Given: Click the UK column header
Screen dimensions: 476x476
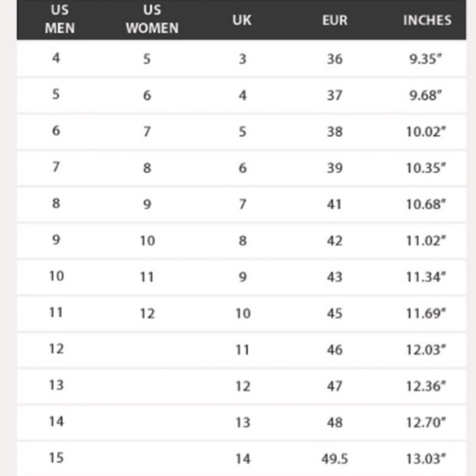Looking at the screenshot, I should pos(242,20).
